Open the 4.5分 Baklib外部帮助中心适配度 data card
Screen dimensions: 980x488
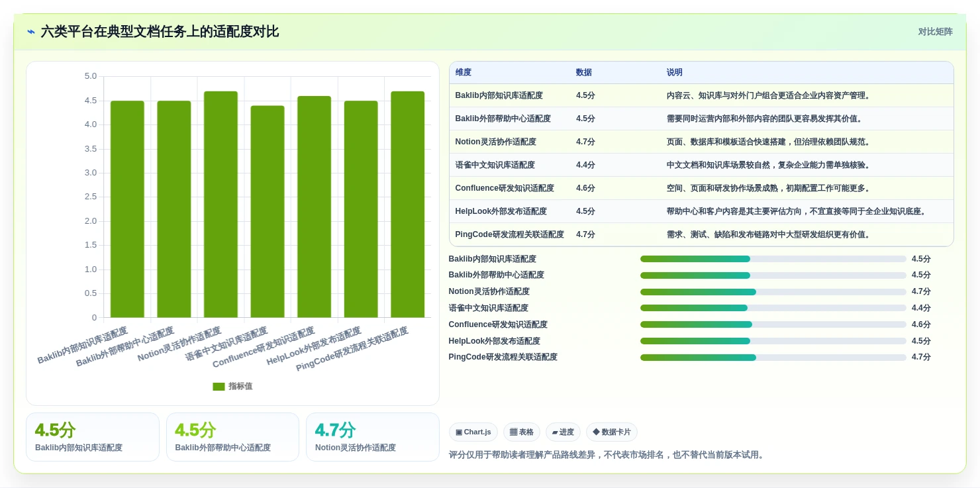pos(232,437)
